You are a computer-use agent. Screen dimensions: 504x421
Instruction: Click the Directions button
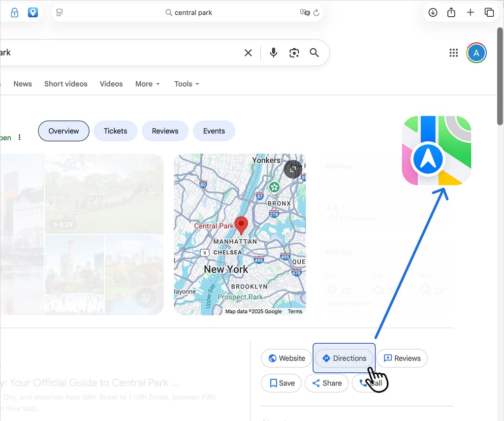pos(344,358)
